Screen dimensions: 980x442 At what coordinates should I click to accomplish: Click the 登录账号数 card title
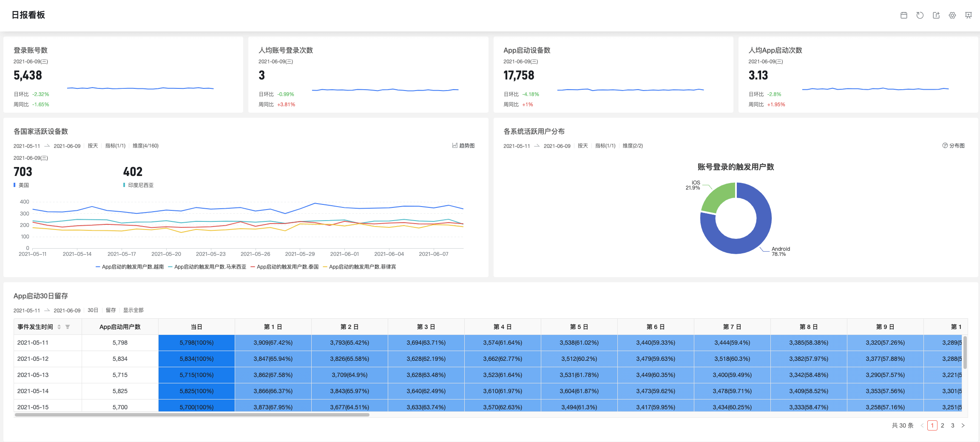point(31,50)
